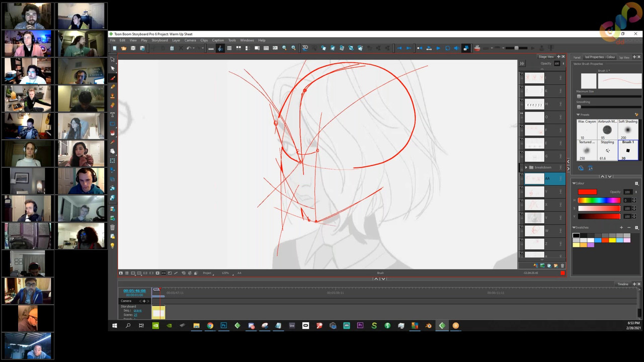Switch to the Tool Properties : Colour tab
The image size is (644, 362).
(x=600, y=57)
